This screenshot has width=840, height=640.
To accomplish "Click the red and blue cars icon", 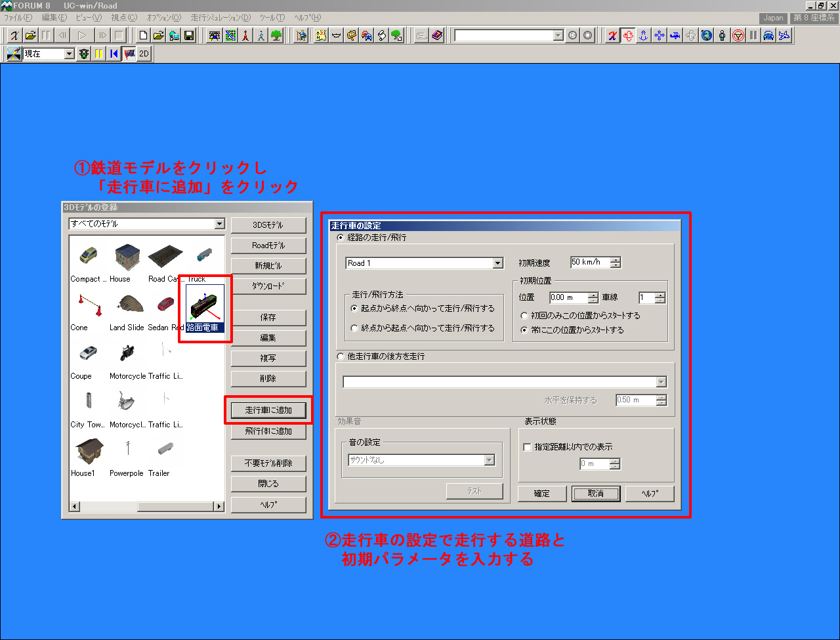I will click(366, 35).
